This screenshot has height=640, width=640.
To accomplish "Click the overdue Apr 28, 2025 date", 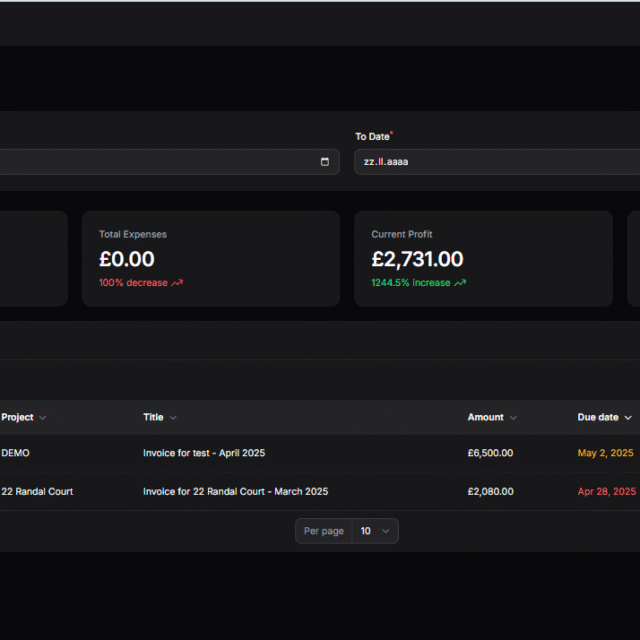I will pyautogui.click(x=606, y=492).
